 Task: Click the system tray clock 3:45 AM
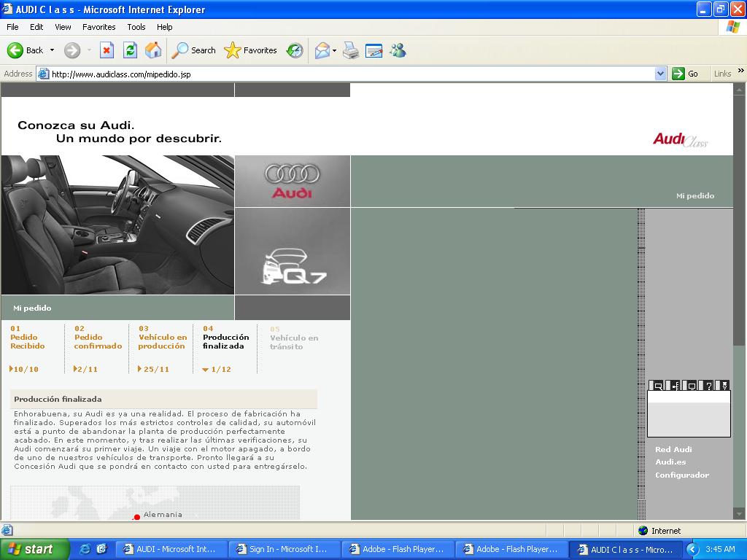coord(720,549)
